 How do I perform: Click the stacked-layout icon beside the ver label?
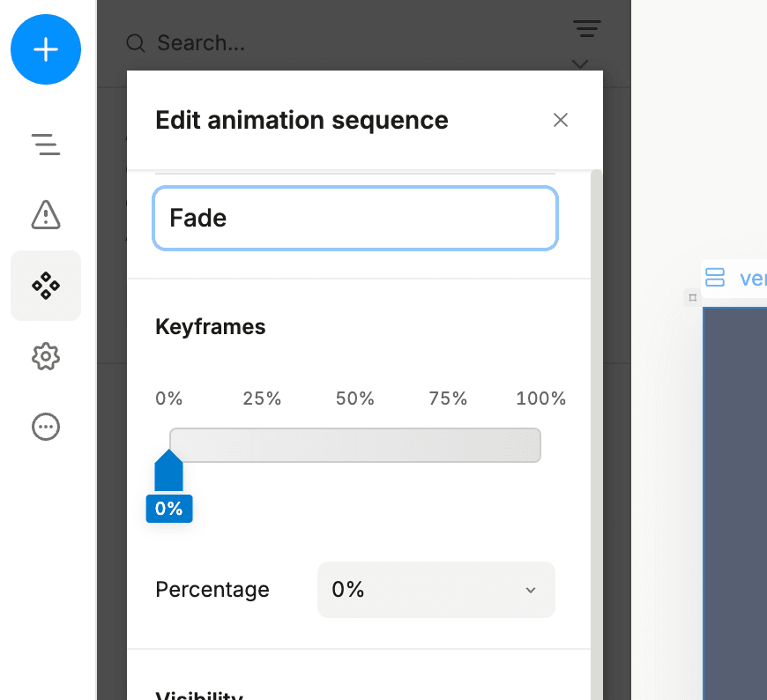coord(716,278)
